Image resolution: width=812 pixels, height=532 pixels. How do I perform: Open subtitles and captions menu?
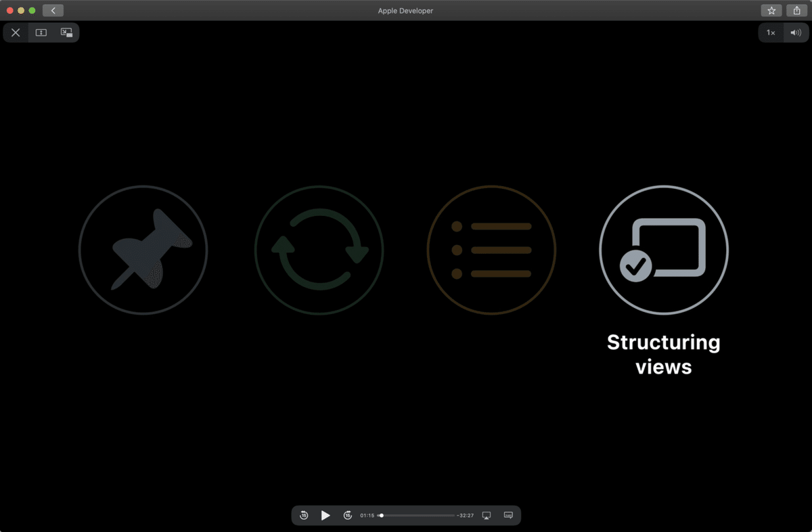[x=508, y=515]
